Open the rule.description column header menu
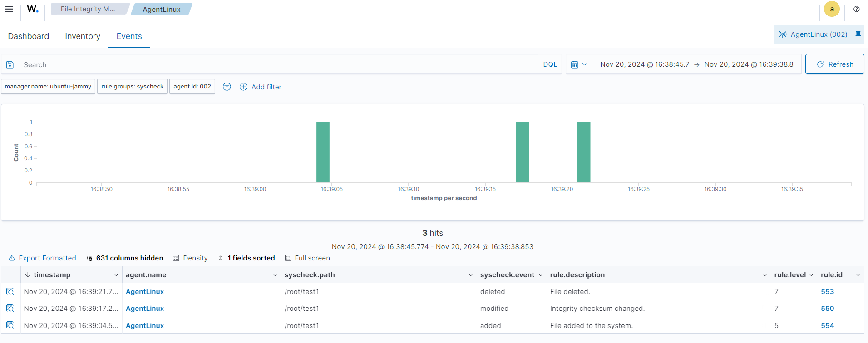This screenshot has height=343, width=868. [764, 275]
